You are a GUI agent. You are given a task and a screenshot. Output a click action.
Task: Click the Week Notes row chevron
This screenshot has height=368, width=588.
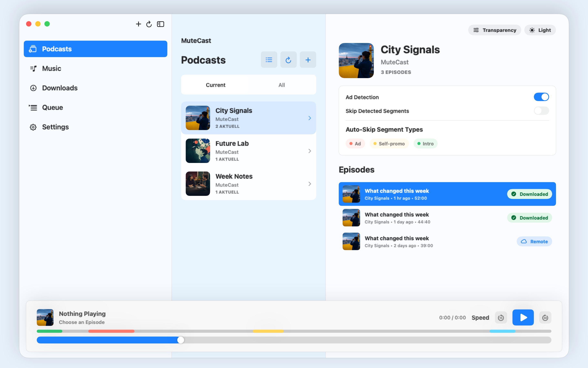[310, 184]
